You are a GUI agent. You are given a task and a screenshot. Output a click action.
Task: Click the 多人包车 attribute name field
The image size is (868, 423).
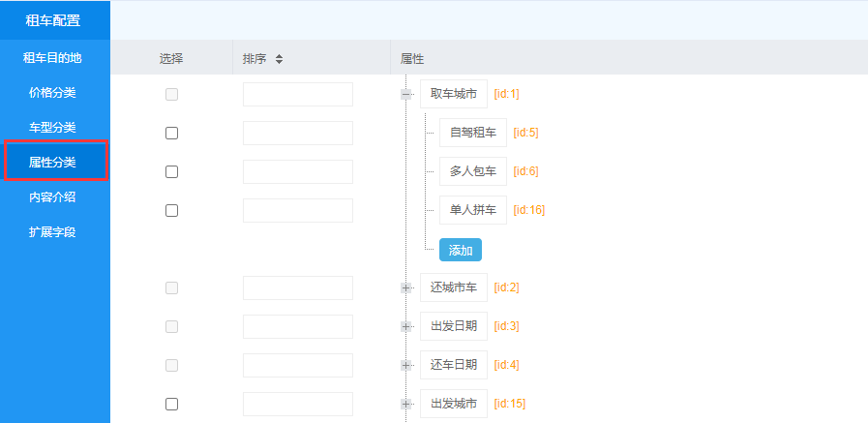[472, 171]
